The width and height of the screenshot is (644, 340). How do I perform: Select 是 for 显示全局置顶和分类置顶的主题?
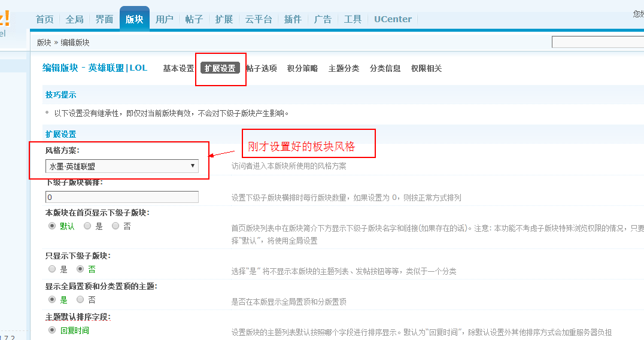(x=52, y=299)
